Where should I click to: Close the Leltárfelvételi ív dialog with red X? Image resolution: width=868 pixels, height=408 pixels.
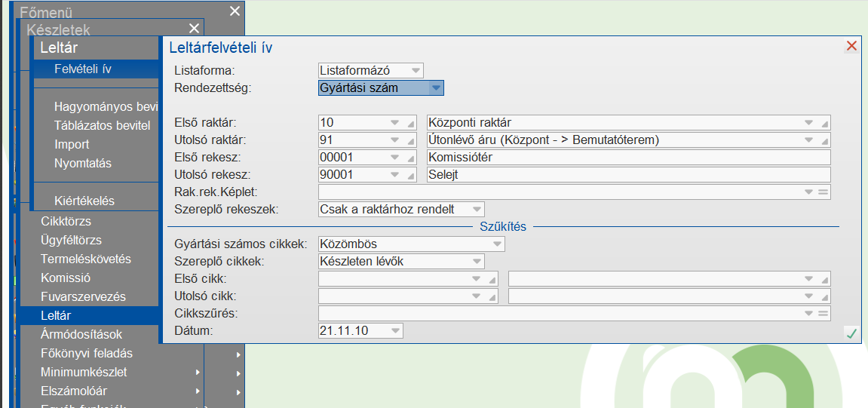(x=851, y=46)
